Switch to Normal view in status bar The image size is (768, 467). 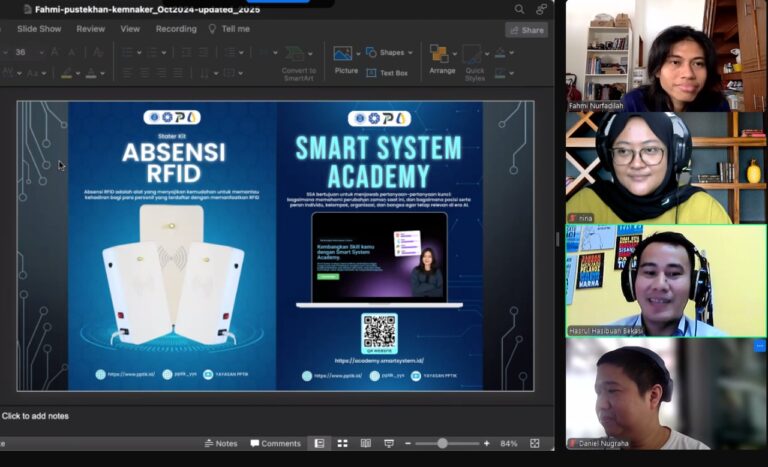click(319, 443)
